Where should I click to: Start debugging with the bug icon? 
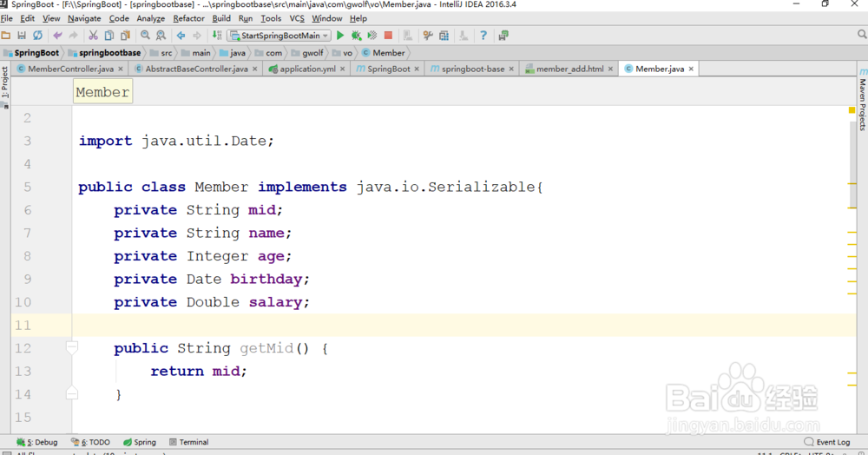[357, 36]
